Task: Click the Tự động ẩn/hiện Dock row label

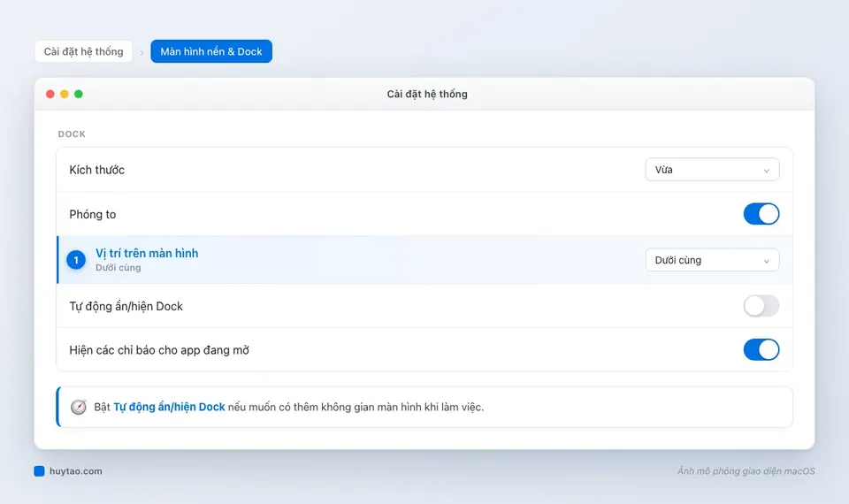Action: pyautogui.click(x=126, y=307)
